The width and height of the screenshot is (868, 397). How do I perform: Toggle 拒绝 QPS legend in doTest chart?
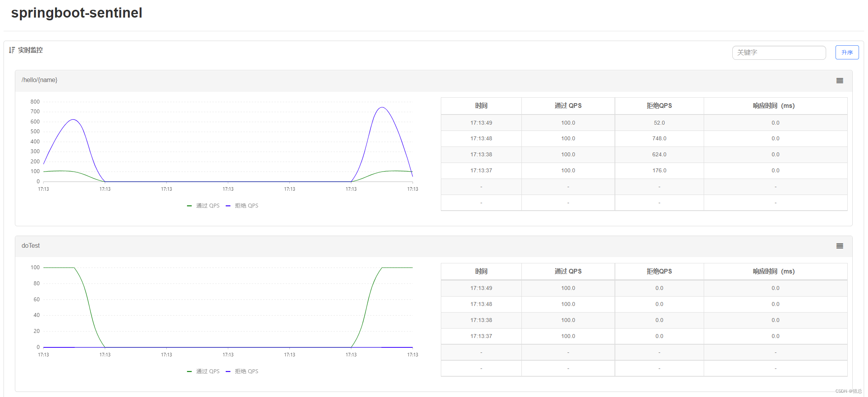click(242, 371)
